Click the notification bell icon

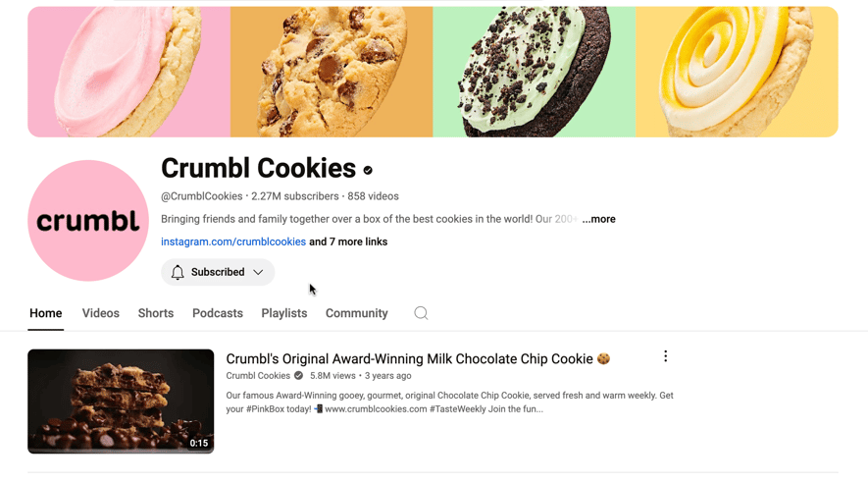point(178,272)
